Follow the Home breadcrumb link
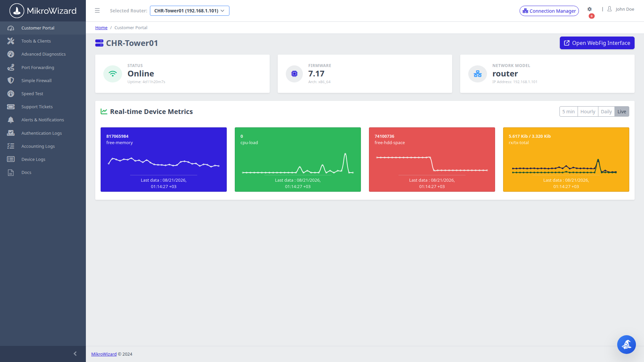The height and width of the screenshot is (362, 644). (101, 27)
